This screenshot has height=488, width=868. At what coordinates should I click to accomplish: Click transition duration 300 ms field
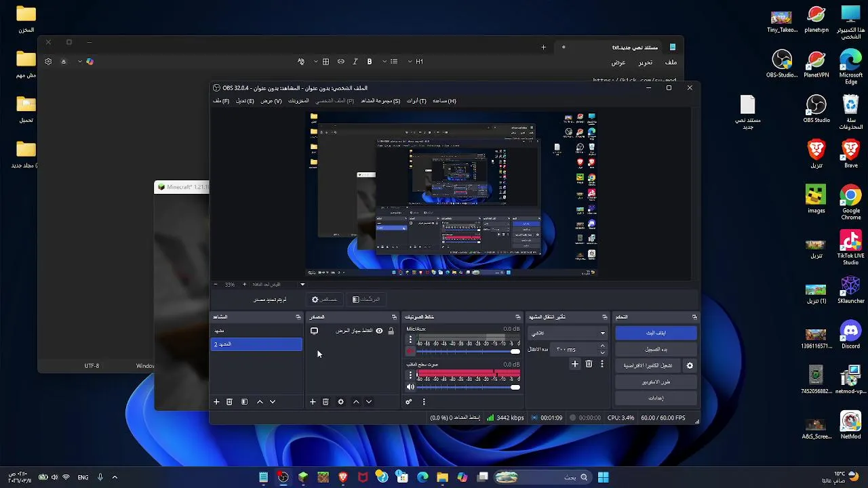click(575, 349)
